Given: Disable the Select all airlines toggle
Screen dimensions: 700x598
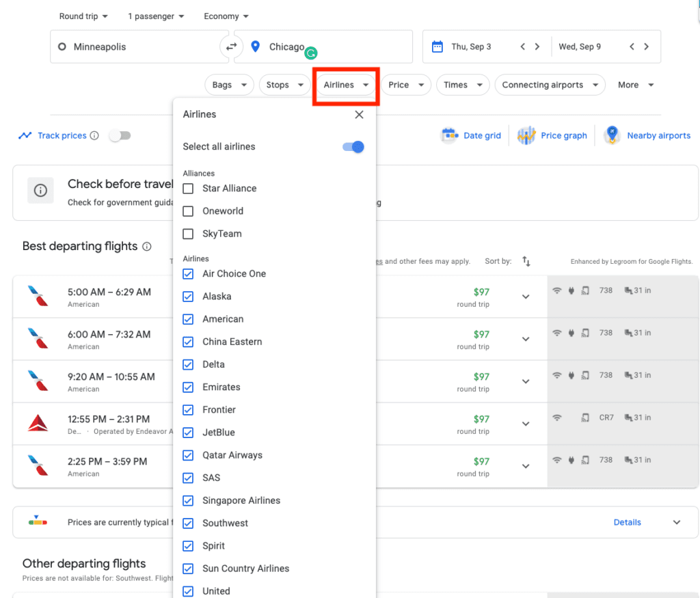Looking at the screenshot, I should click(x=352, y=146).
